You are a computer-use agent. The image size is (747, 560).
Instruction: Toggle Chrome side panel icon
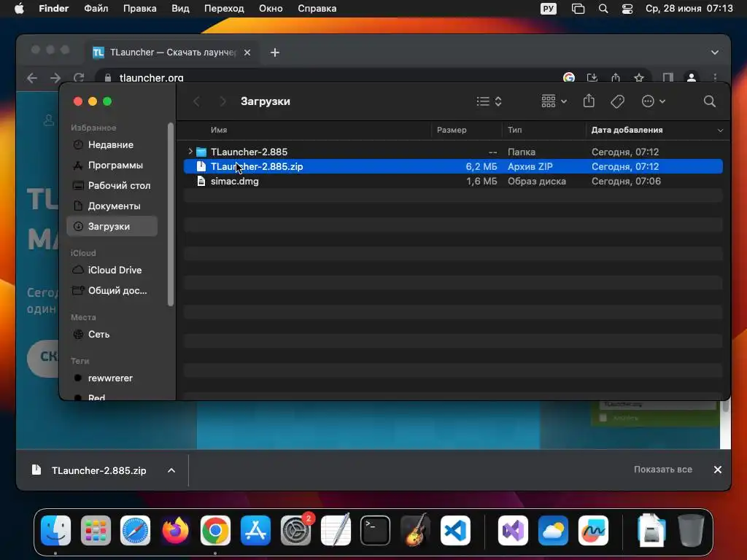coord(668,77)
